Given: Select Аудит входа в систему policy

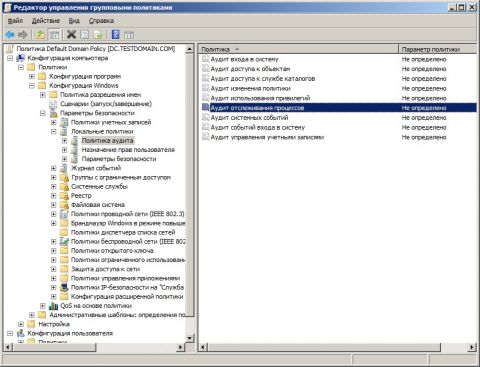Looking at the screenshot, I should click(244, 59).
